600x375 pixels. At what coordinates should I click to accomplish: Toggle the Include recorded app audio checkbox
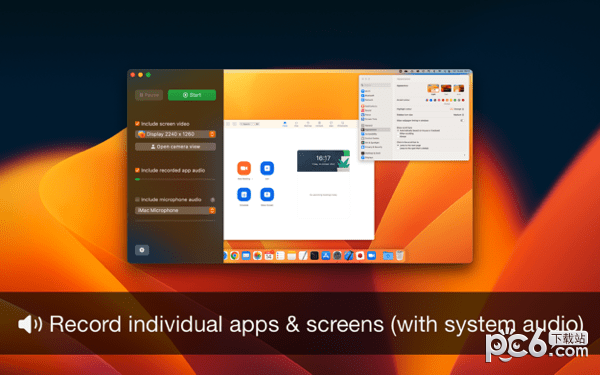tap(137, 170)
